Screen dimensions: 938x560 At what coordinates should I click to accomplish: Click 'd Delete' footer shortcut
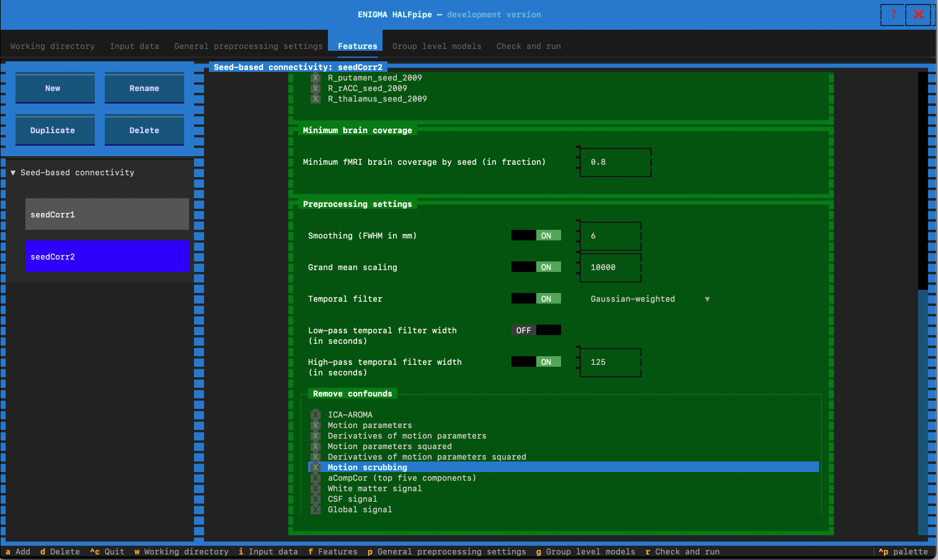point(60,552)
